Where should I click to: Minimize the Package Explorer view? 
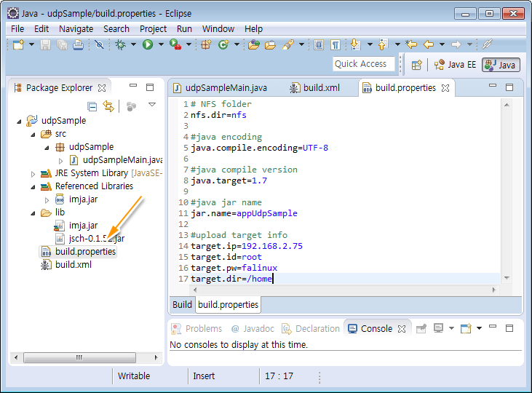133,86
